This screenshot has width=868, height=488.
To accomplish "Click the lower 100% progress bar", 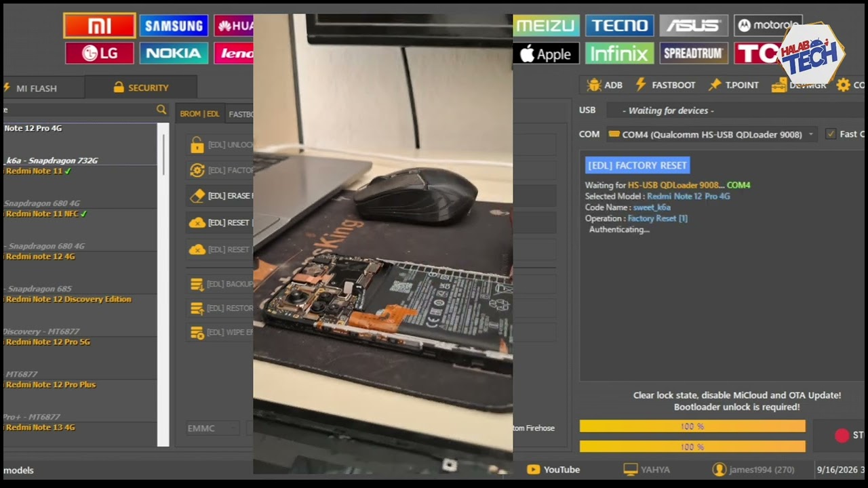I will click(x=692, y=447).
